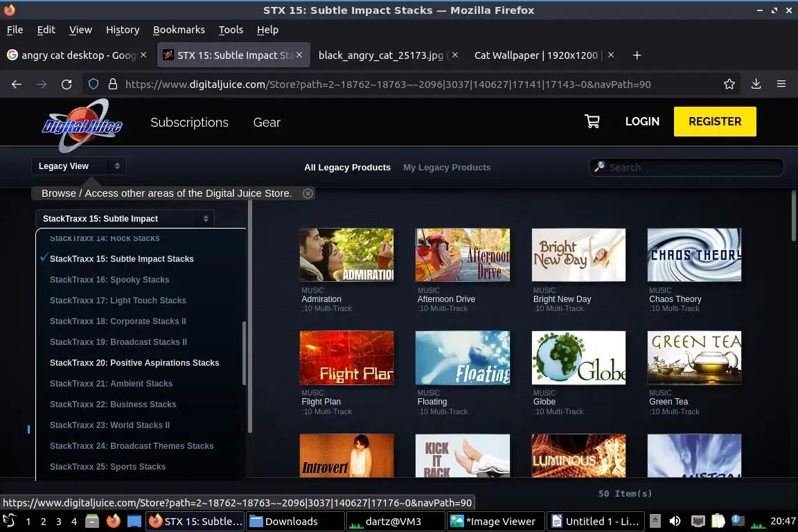Image resolution: width=798 pixels, height=532 pixels.
Task: Select All Legacy Products
Action: tap(348, 168)
